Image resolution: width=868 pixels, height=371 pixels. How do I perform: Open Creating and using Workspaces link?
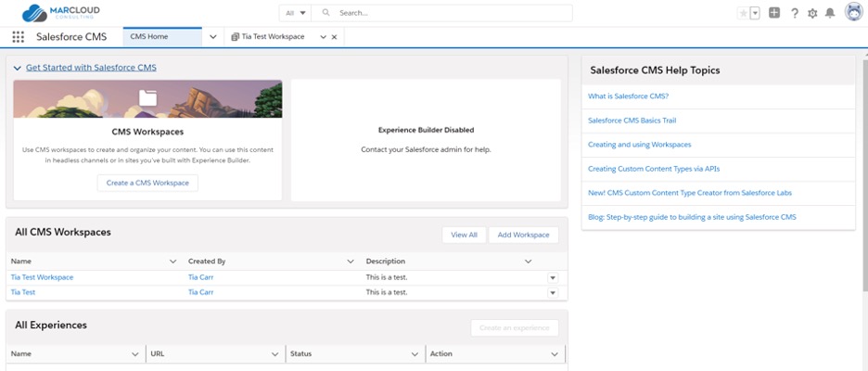(x=639, y=145)
